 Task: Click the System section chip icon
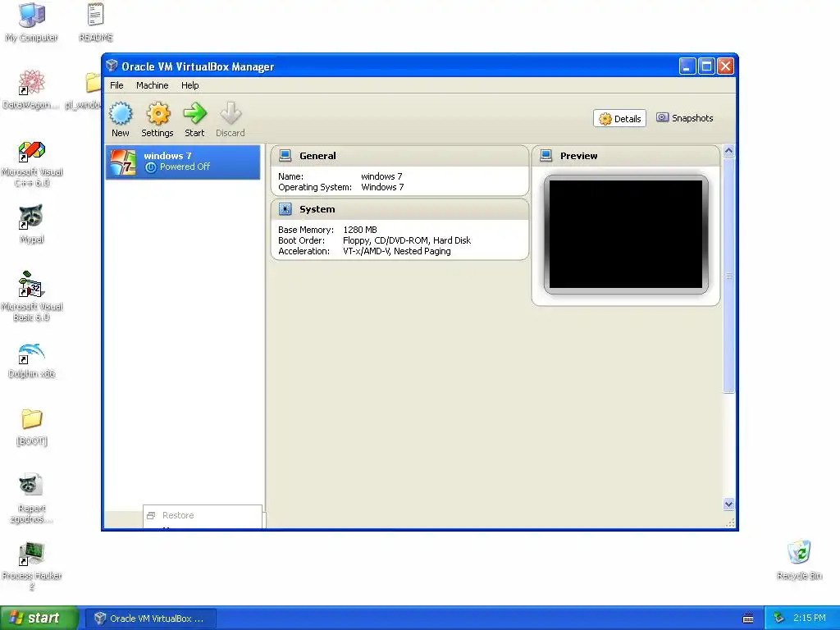click(285, 209)
